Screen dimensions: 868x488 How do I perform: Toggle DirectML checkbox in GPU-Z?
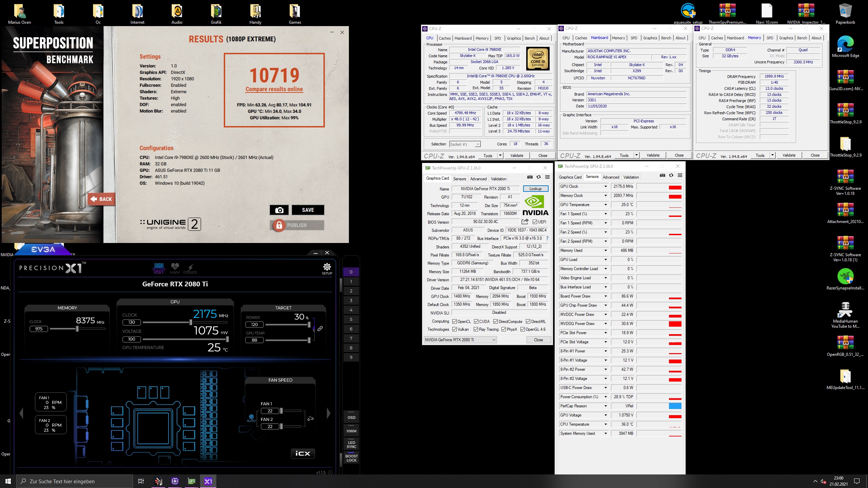point(528,322)
